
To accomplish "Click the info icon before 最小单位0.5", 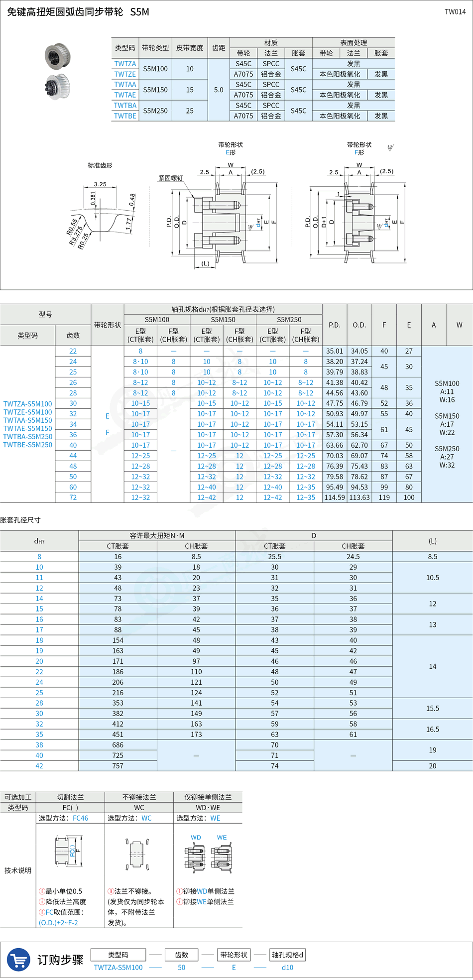I will point(42,891).
